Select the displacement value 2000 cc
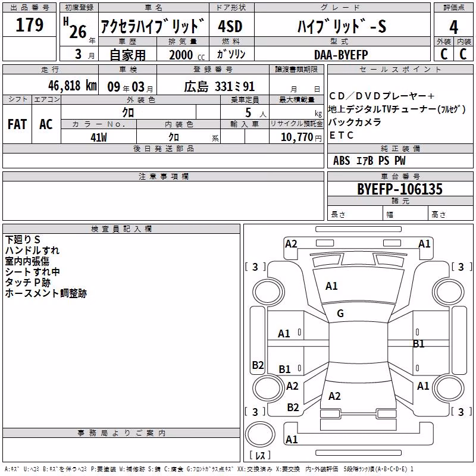476x476 pixels. [x=187, y=55]
